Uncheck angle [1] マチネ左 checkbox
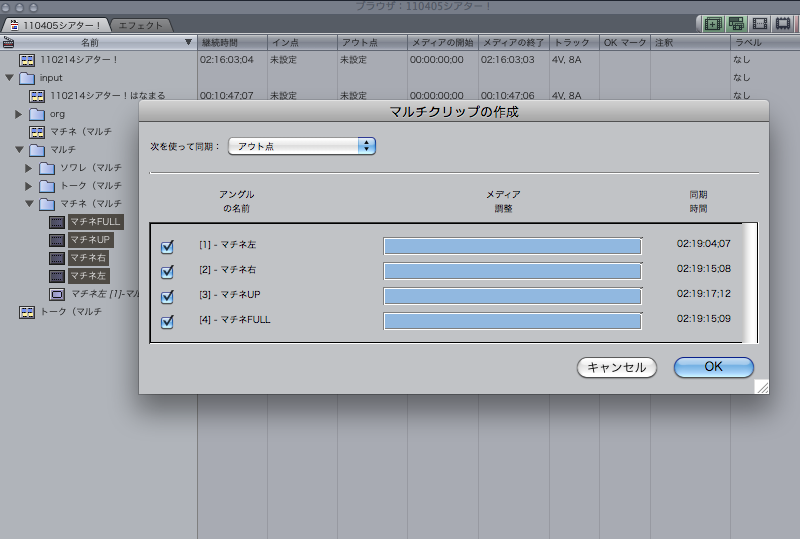 pos(167,247)
